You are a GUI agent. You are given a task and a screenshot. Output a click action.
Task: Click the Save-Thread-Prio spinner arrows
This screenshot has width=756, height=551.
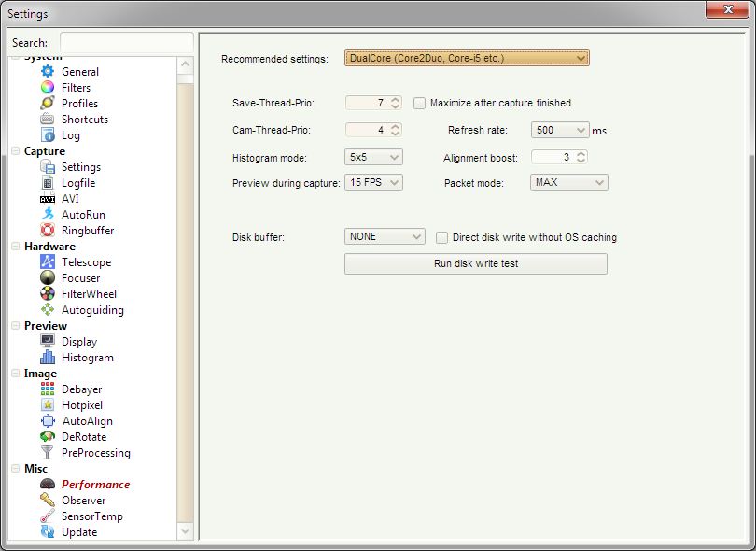(396, 103)
